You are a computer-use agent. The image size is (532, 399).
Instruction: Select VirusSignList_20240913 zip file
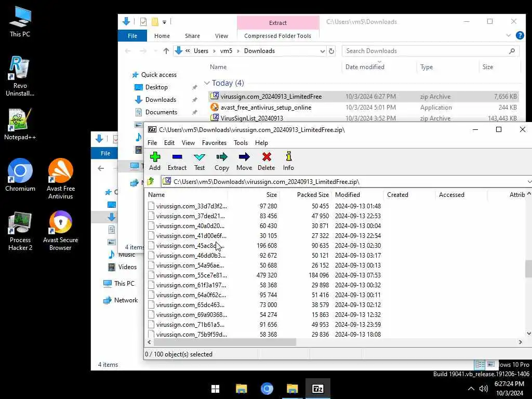pos(252,118)
